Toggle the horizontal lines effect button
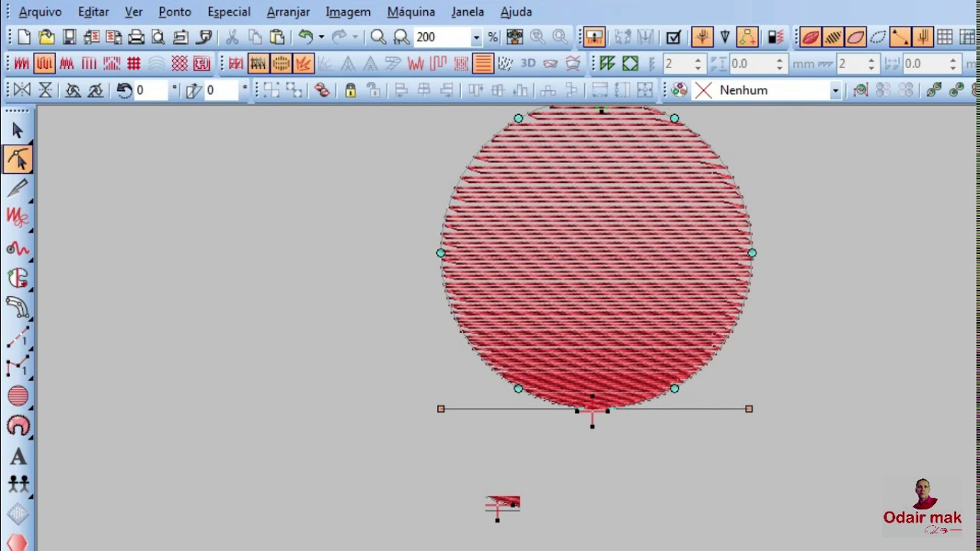Screen dimensions: 980x551 click(482, 64)
